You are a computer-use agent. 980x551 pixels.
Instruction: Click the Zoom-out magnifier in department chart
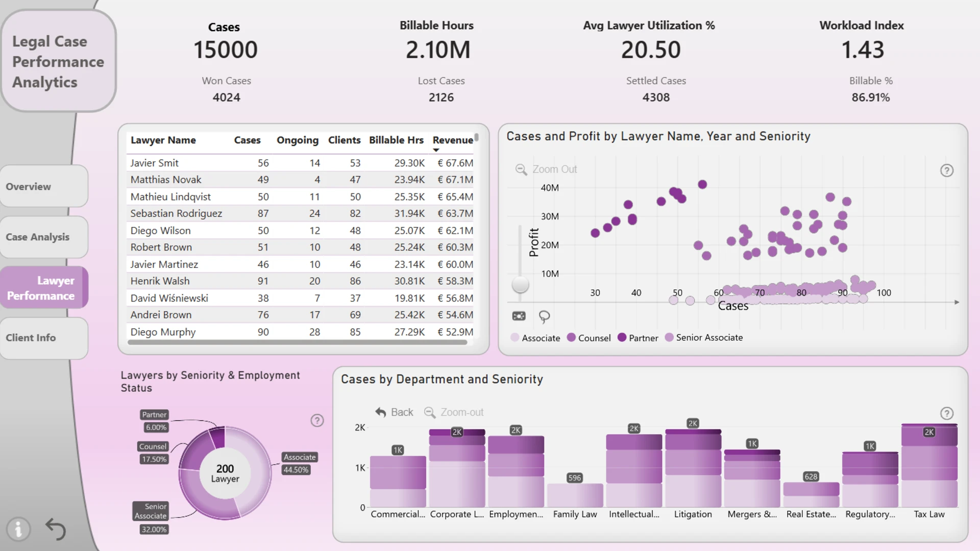click(x=430, y=412)
